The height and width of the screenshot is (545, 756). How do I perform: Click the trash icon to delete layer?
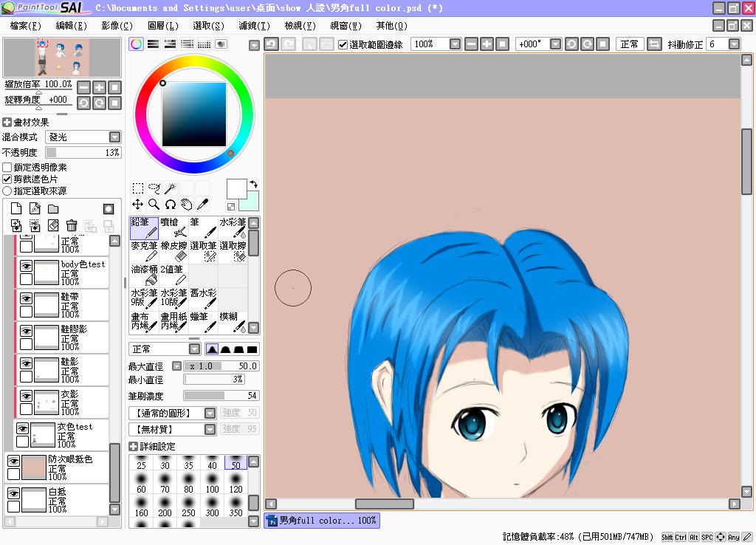tap(72, 226)
